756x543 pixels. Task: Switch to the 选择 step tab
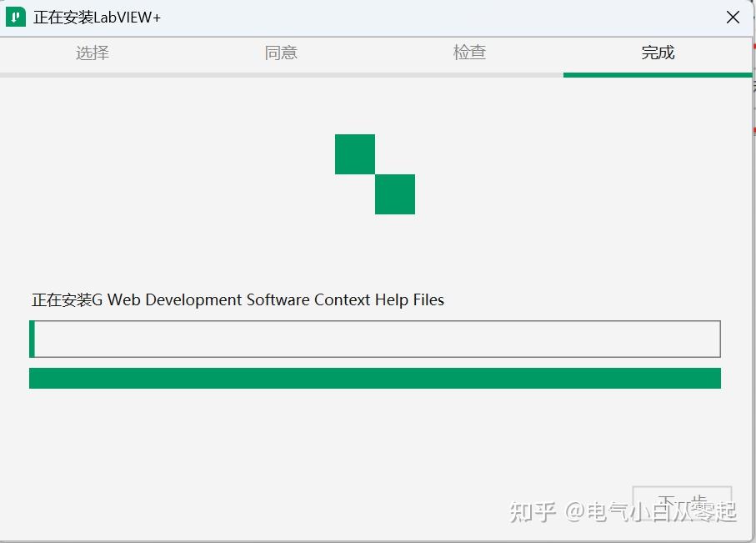(92, 52)
